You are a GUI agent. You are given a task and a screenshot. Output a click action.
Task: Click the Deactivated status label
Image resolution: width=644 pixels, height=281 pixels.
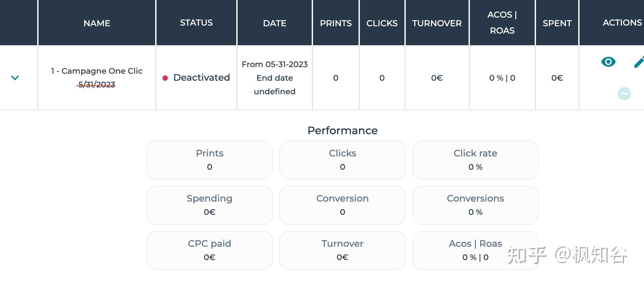[201, 77]
